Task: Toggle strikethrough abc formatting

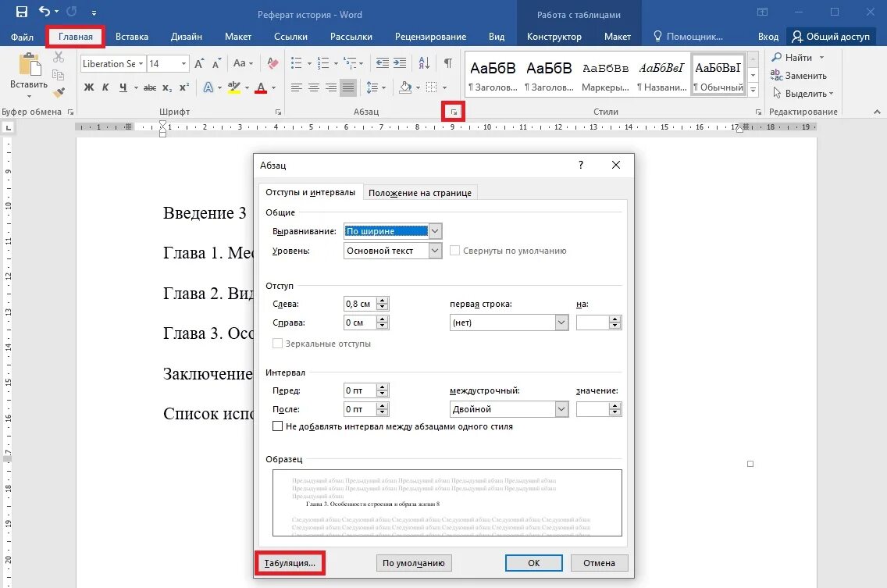Action: point(150,87)
